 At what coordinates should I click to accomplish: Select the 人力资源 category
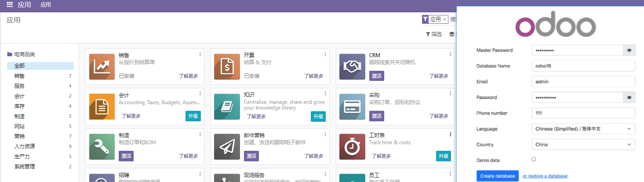pyautogui.click(x=40, y=146)
